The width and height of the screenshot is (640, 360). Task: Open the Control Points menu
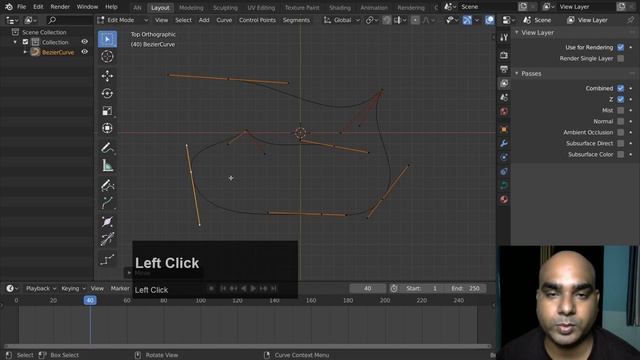point(257,20)
